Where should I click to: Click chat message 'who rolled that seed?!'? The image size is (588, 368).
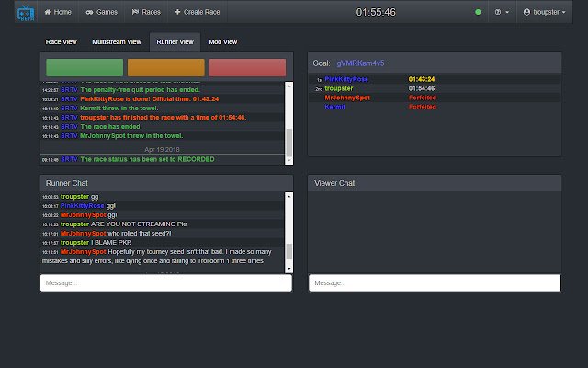tap(140, 233)
